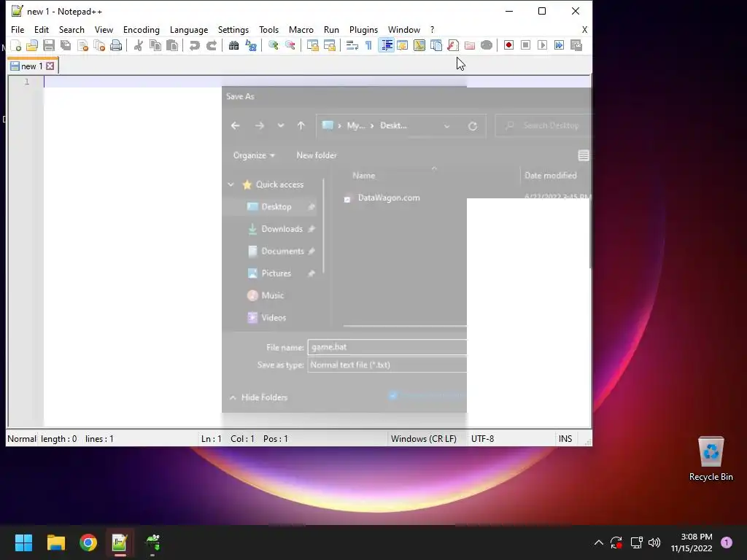Image resolution: width=747 pixels, height=560 pixels.
Task: Open the Encoding menu
Action: [142, 29]
